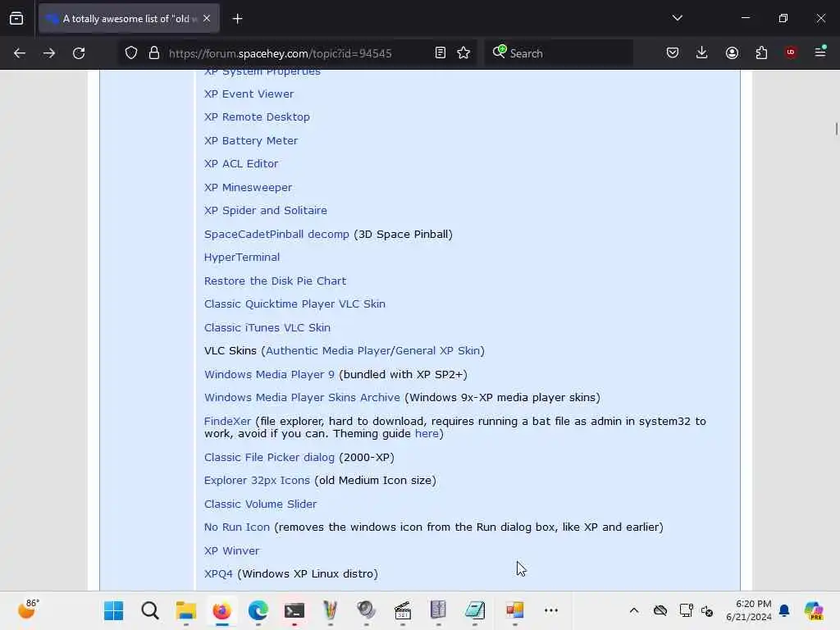Open Media Player Classic taskbar icon
The image size is (840, 630).
click(x=402, y=610)
